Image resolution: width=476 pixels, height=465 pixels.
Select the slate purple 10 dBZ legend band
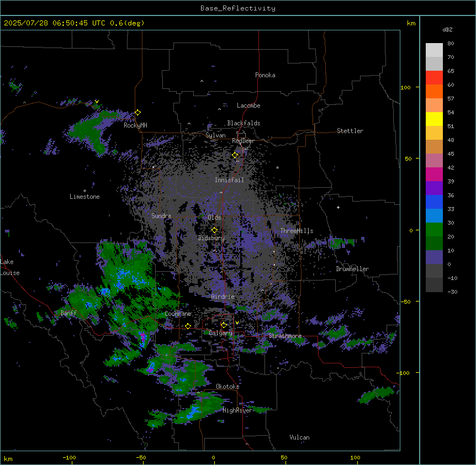[434, 257]
